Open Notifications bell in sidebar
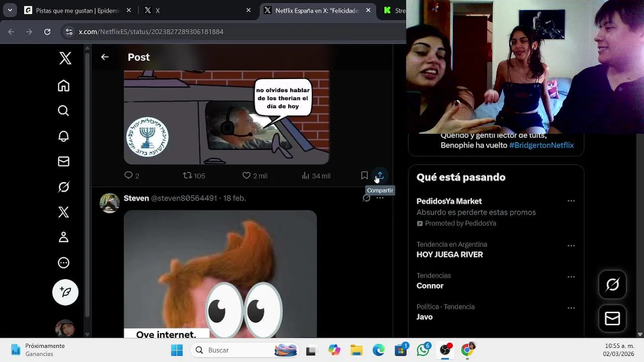 (x=63, y=136)
